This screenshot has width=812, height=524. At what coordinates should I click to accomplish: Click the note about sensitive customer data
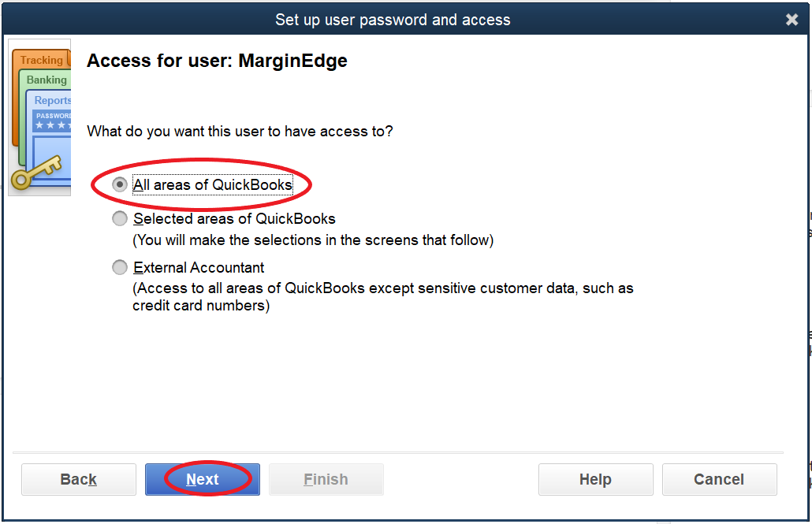point(382,297)
